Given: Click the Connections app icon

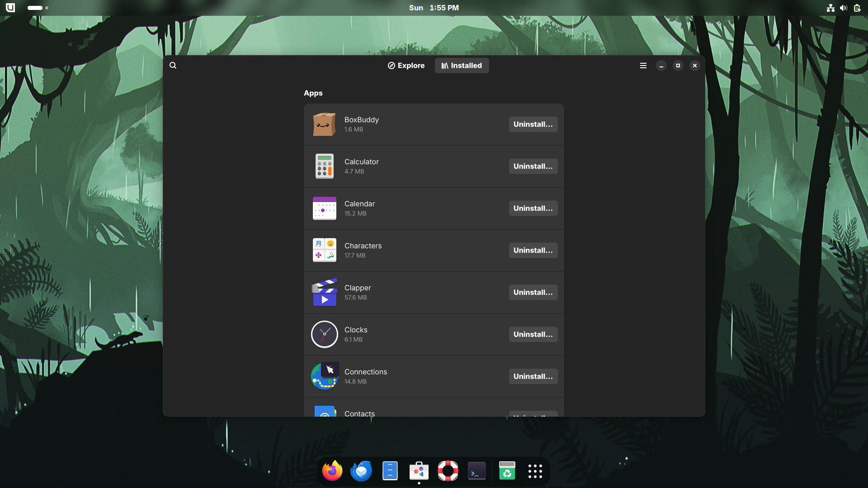Looking at the screenshot, I should [324, 376].
